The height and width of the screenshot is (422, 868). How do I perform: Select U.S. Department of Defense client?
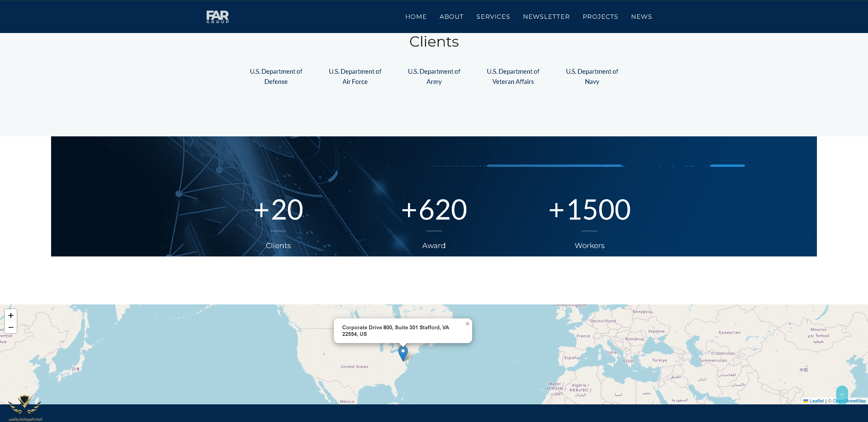coord(276,76)
